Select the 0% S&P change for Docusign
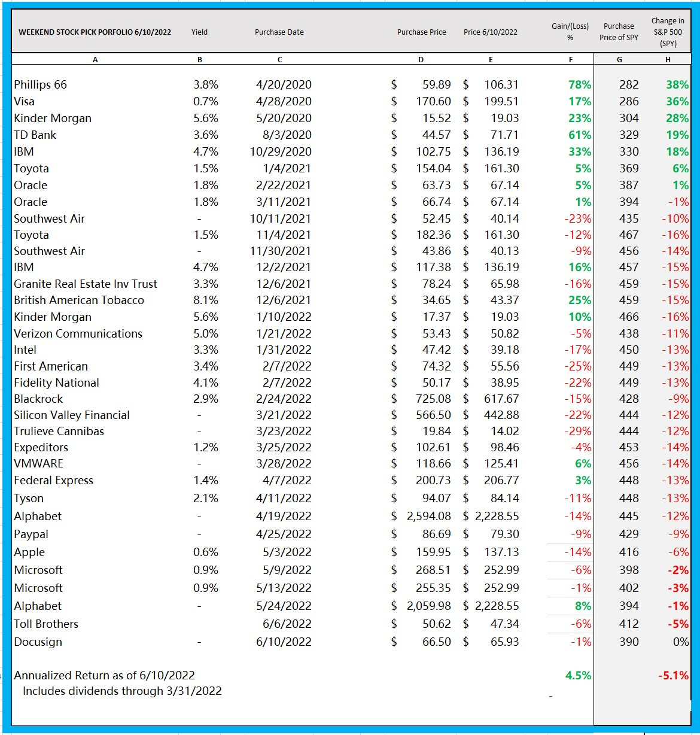Image resolution: width=700 pixels, height=735 pixels. tap(681, 642)
